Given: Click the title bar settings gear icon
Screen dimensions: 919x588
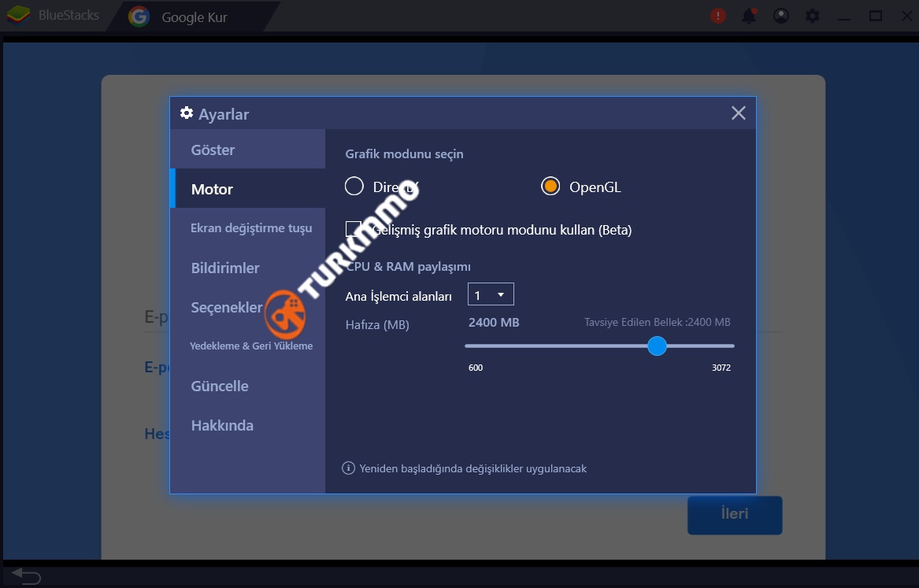Looking at the screenshot, I should tap(813, 16).
